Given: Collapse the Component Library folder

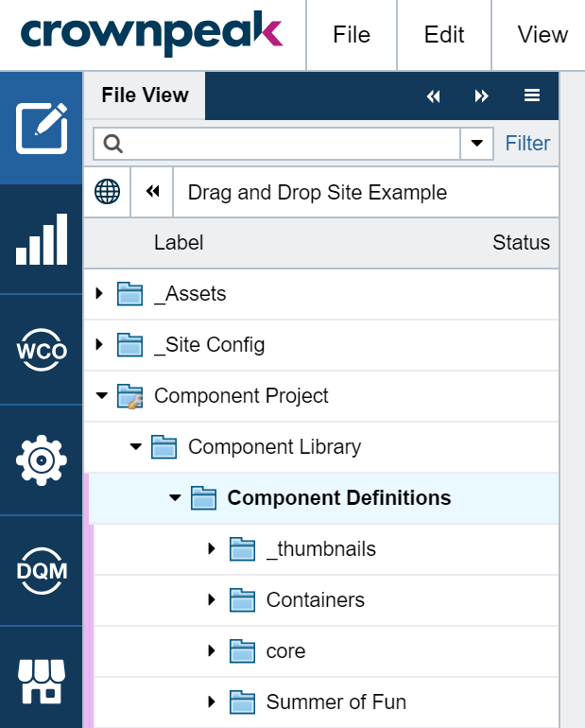Looking at the screenshot, I should click(x=135, y=447).
